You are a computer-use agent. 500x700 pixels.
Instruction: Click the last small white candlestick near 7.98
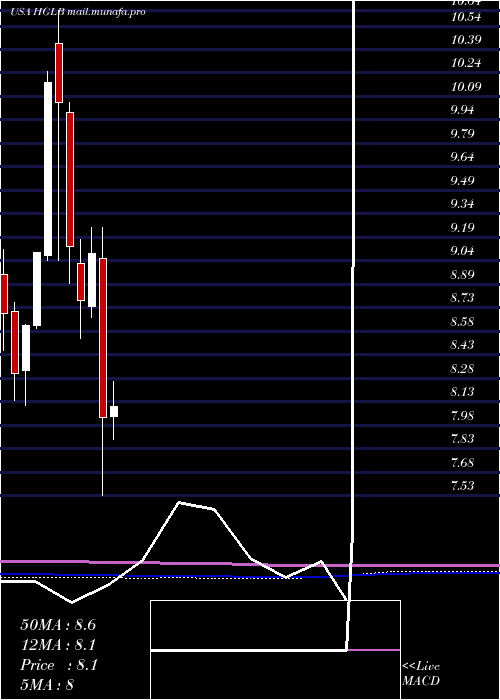pyautogui.click(x=114, y=411)
